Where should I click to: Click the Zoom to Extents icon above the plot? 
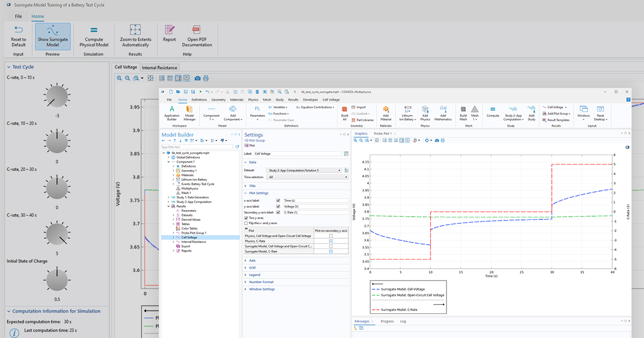[151, 78]
